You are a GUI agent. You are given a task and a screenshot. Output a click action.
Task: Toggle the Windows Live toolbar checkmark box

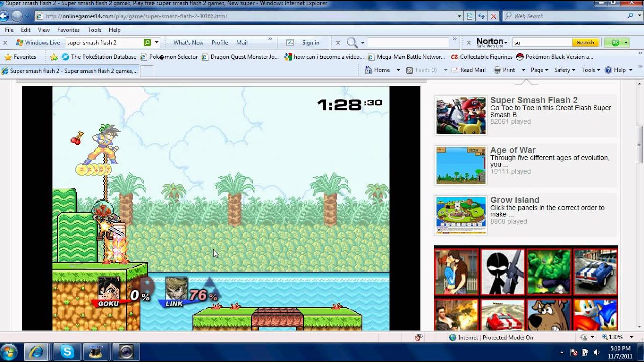click(290, 43)
